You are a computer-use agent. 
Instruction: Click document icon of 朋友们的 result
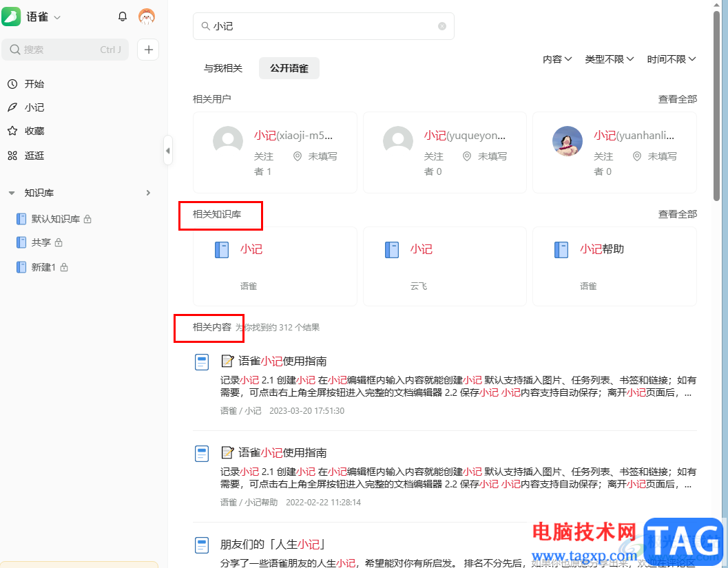tap(202, 545)
